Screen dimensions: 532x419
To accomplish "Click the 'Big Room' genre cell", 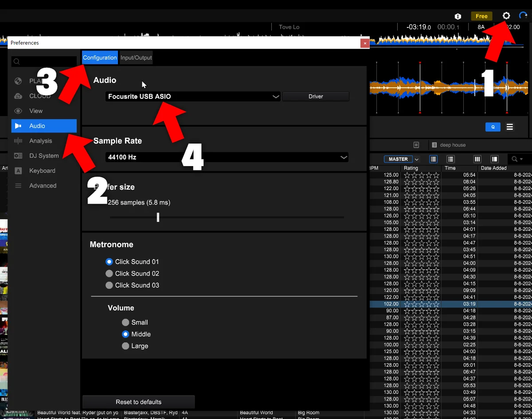I will click(309, 412).
